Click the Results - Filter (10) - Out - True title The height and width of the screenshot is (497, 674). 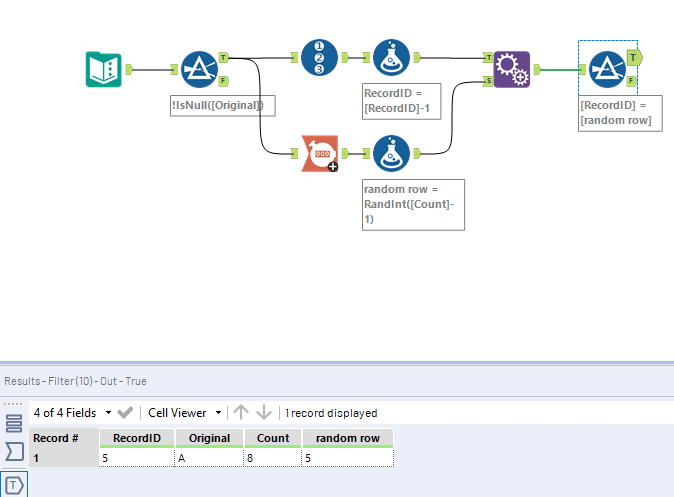point(75,381)
